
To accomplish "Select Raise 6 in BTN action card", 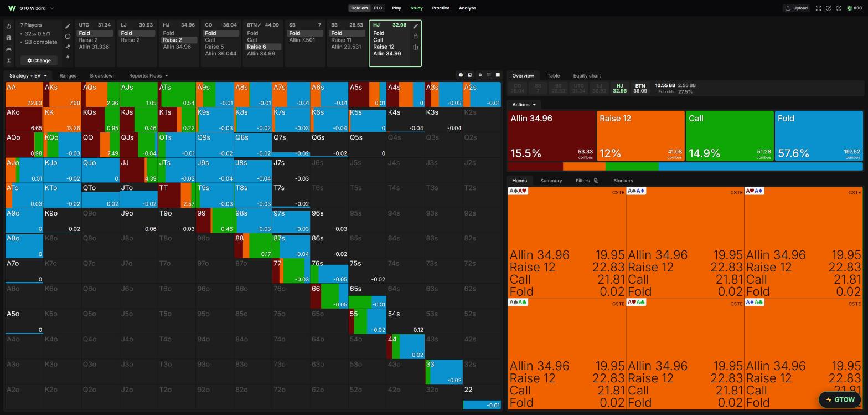I will pyautogui.click(x=263, y=47).
